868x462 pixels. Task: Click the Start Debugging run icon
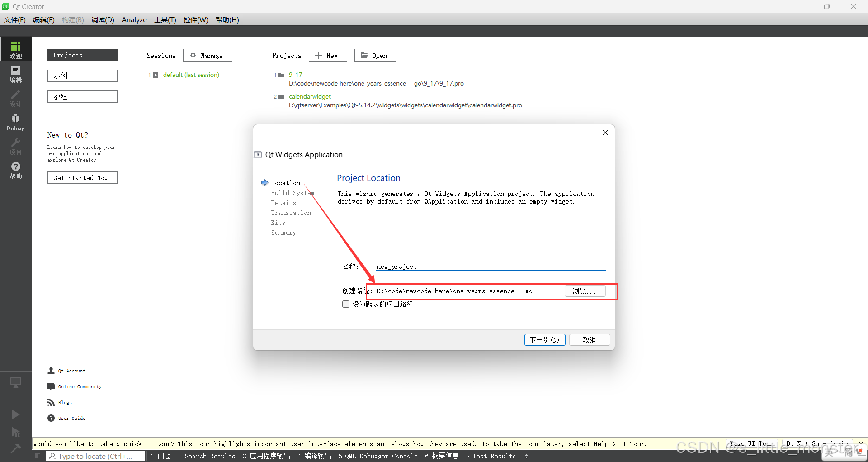[x=15, y=432]
